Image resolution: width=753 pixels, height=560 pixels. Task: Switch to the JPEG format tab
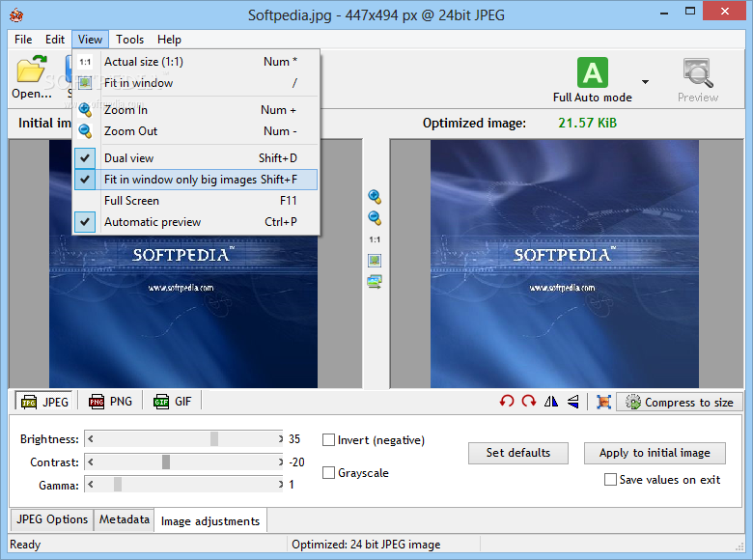pyautogui.click(x=44, y=402)
